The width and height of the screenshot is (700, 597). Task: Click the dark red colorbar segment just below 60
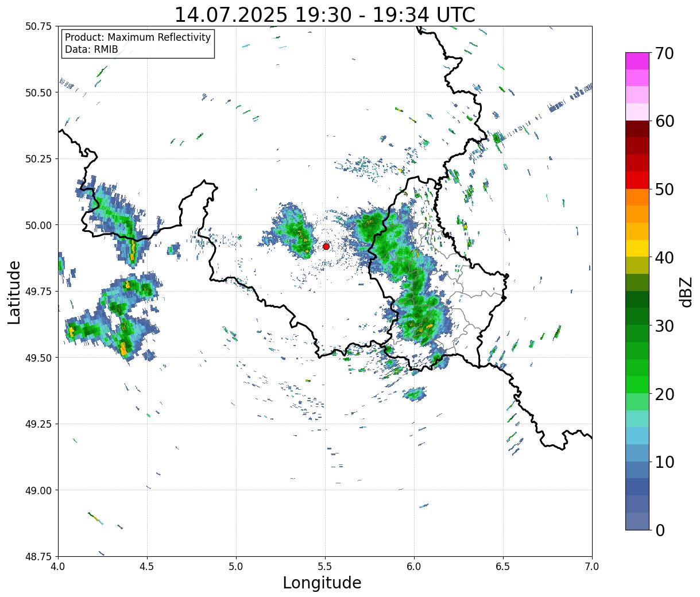tap(637, 129)
